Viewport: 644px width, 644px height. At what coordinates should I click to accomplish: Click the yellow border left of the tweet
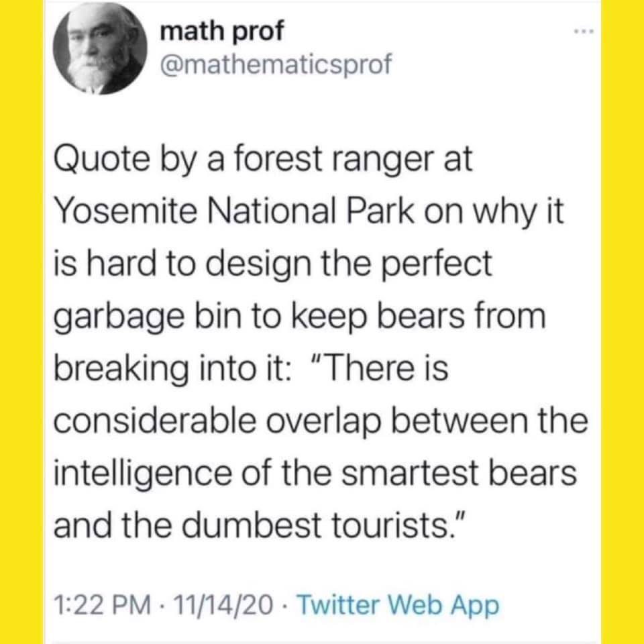20,322
